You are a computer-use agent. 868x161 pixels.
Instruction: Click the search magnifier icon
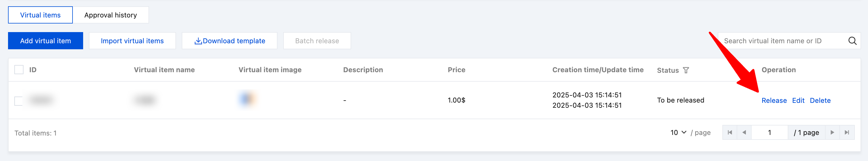[x=852, y=41]
